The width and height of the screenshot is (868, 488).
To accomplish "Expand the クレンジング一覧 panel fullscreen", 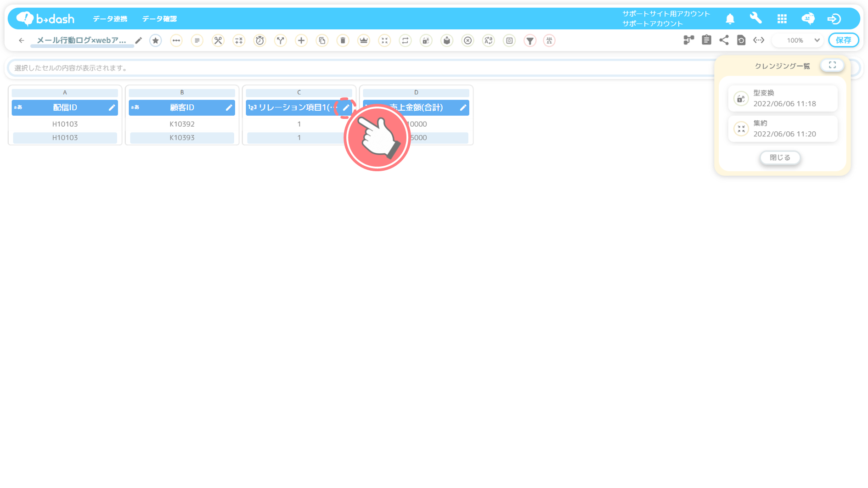I will [x=832, y=65].
